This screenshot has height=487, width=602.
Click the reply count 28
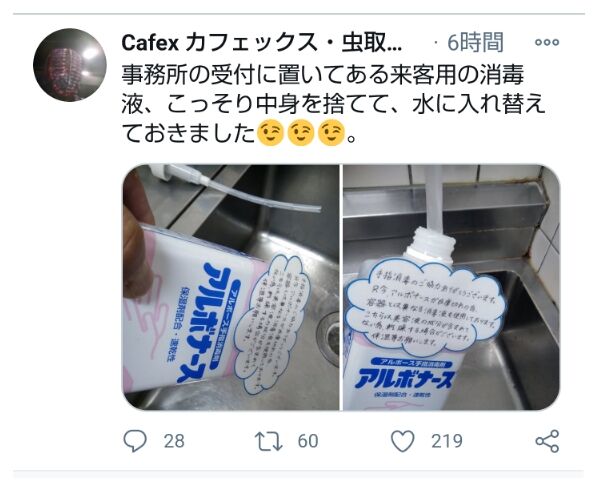point(174,441)
